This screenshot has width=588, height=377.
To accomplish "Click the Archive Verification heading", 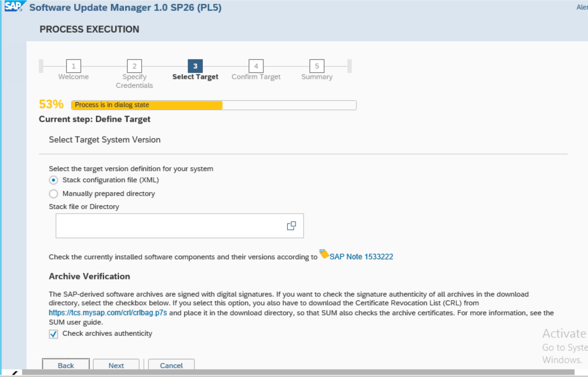I will point(89,276).
